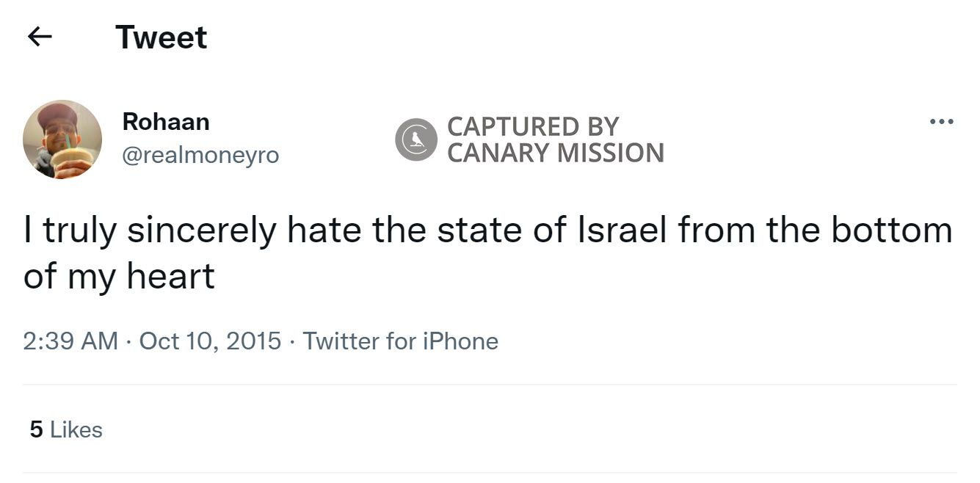Open Rohaan's profile picture
Screen dimensions: 980x483
click(x=62, y=139)
